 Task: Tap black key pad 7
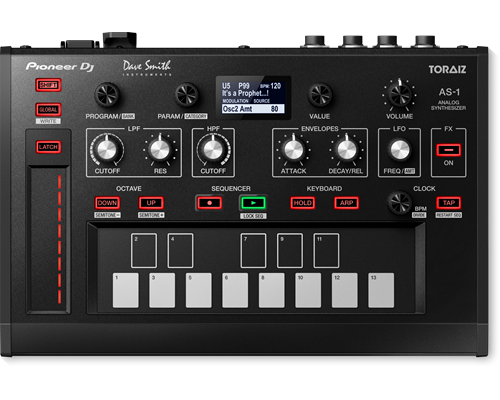click(x=253, y=251)
